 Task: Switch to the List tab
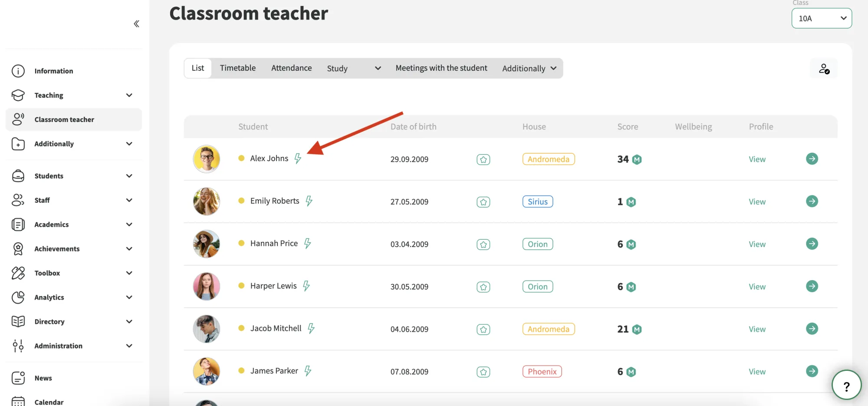[198, 68]
